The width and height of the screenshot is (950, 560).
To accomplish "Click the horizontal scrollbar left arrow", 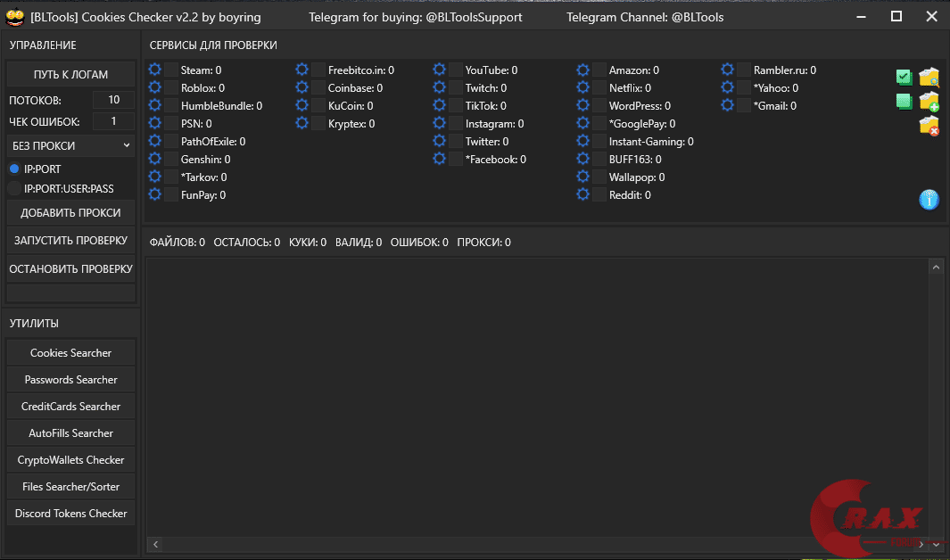I will coord(156,544).
